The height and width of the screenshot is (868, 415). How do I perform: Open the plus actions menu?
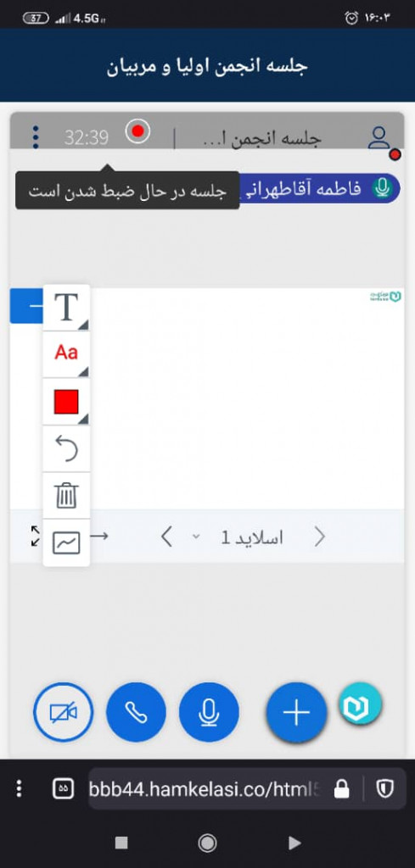(x=296, y=712)
